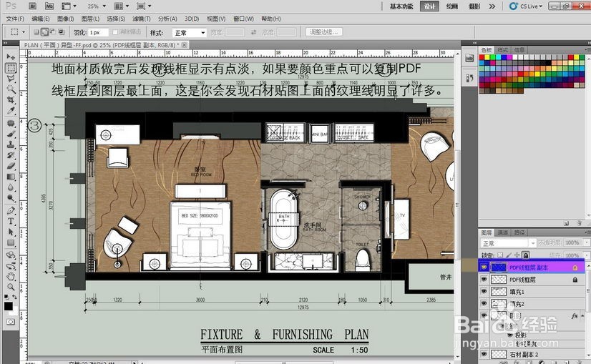Image resolution: width=591 pixels, height=364 pixels.
Task: Open the 窗口(W) menu
Action: (x=243, y=19)
